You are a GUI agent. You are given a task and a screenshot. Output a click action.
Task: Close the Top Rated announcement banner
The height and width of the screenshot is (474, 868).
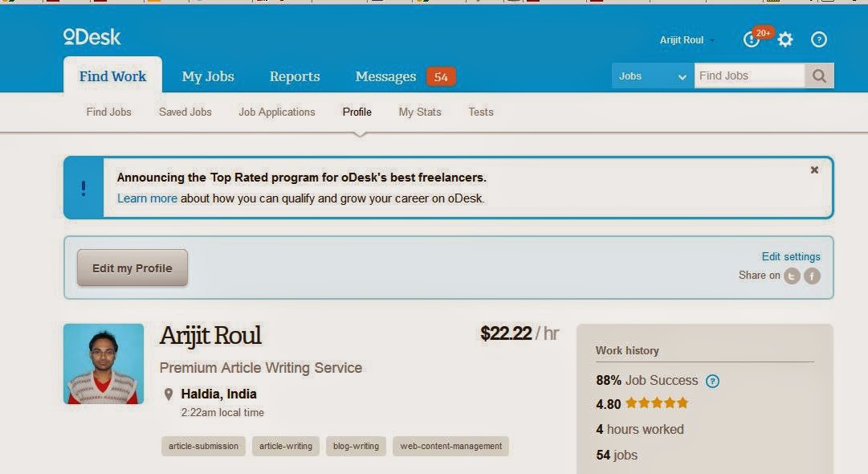814,170
